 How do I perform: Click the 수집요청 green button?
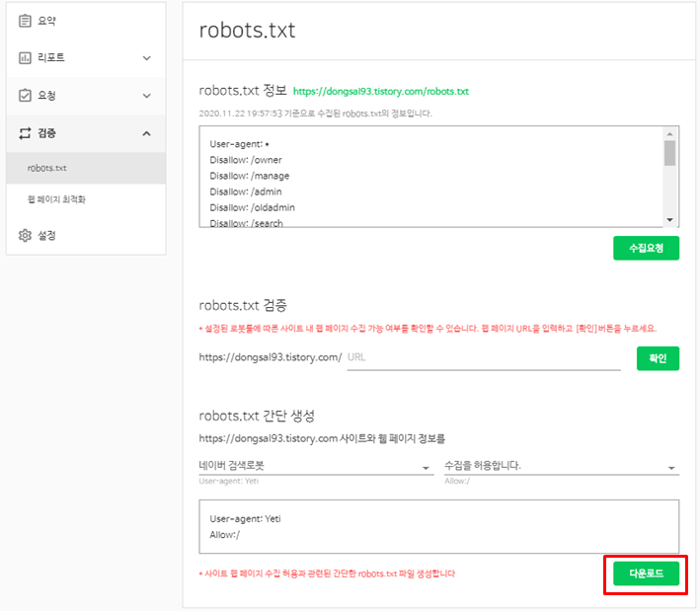click(646, 248)
